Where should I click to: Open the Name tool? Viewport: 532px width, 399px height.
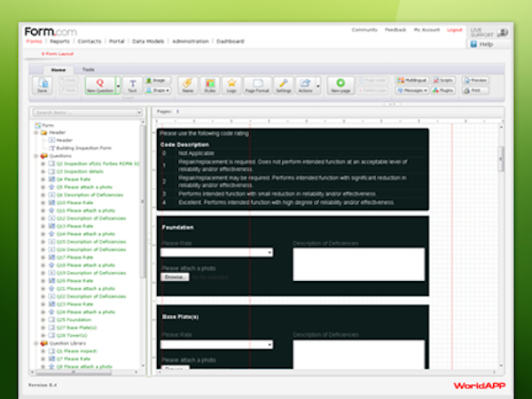(x=188, y=85)
